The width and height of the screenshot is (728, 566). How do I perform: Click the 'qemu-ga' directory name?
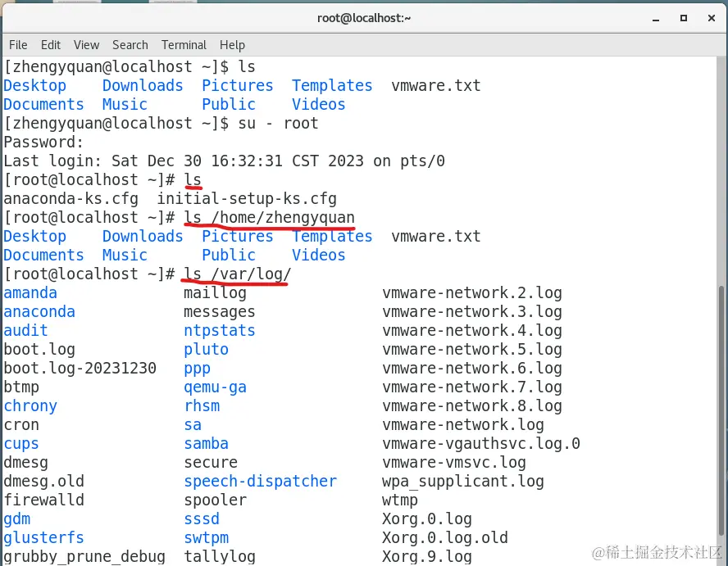coord(215,387)
